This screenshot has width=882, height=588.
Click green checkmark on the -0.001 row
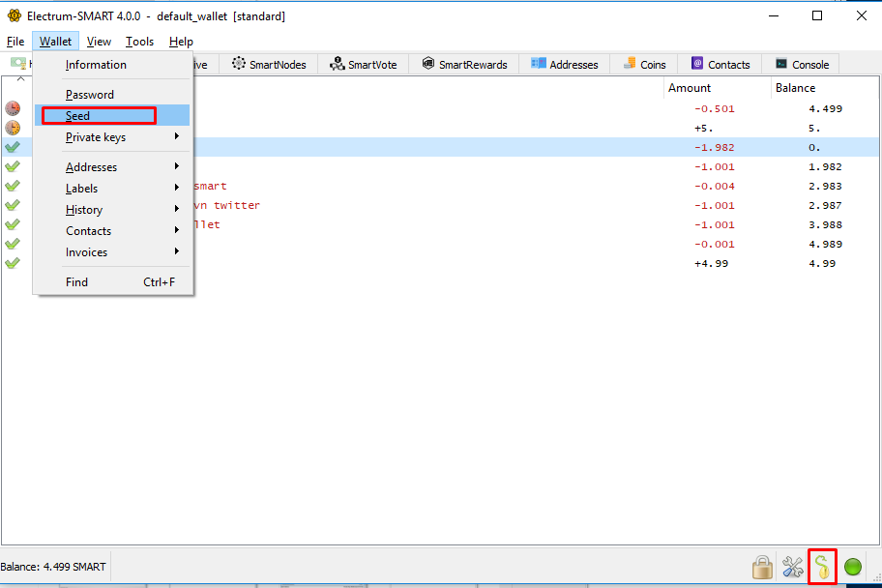13,244
